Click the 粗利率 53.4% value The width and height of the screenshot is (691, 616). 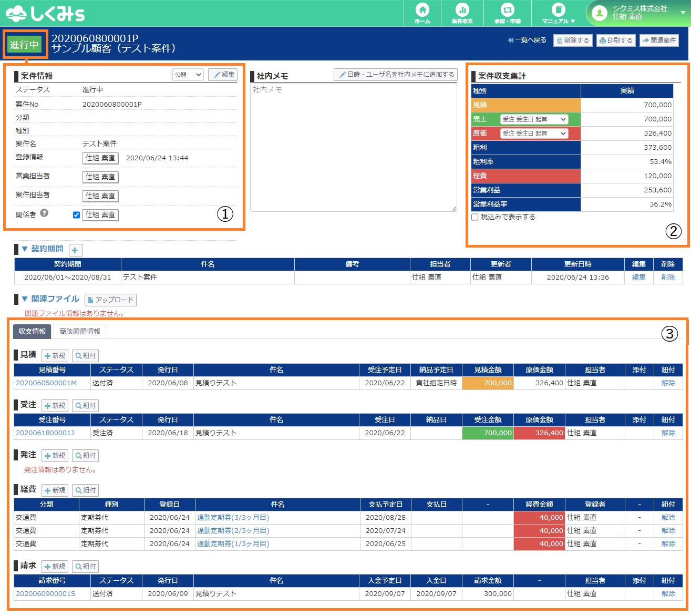click(660, 162)
